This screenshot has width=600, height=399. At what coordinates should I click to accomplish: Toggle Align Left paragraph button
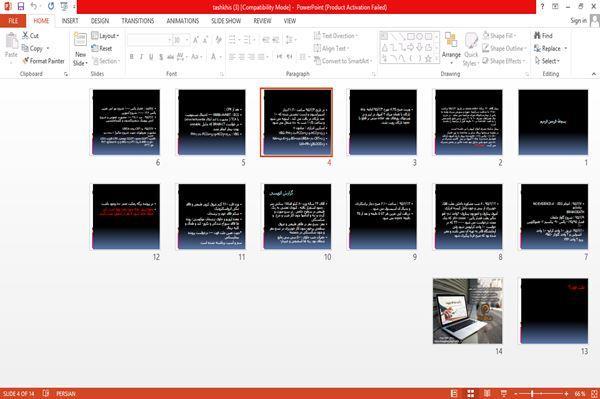tap(232, 57)
